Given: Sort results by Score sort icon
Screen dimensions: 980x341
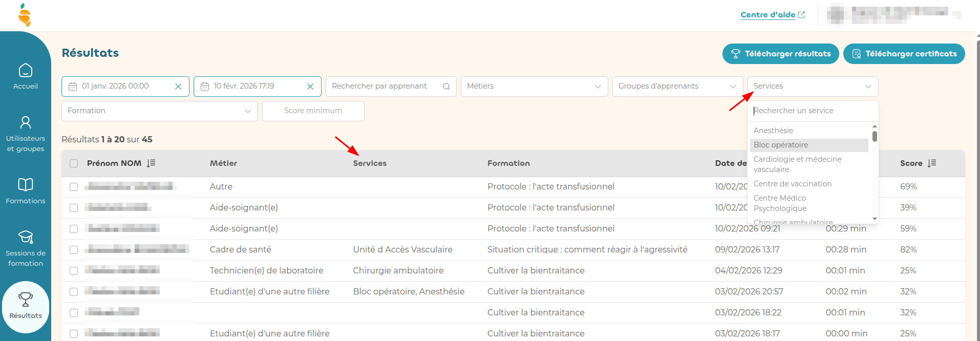Looking at the screenshot, I should (x=932, y=163).
